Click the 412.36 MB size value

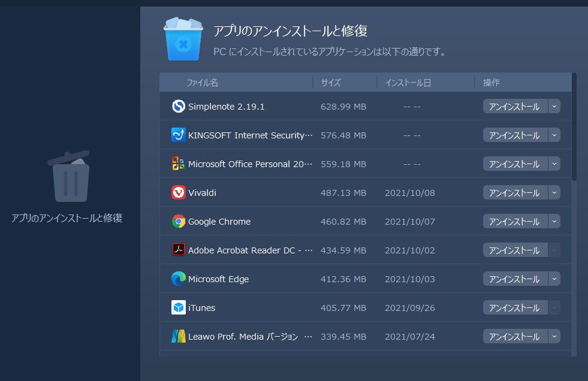(x=343, y=279)
